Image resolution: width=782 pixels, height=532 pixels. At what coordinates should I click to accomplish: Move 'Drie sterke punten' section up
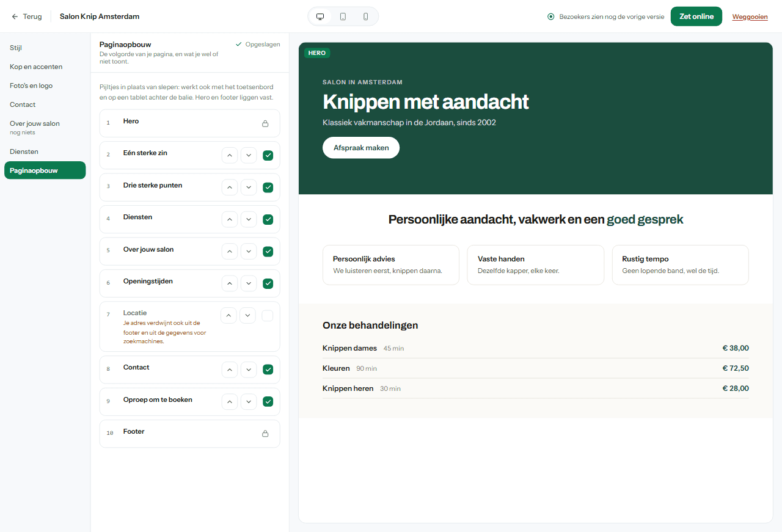click(229, 188)
